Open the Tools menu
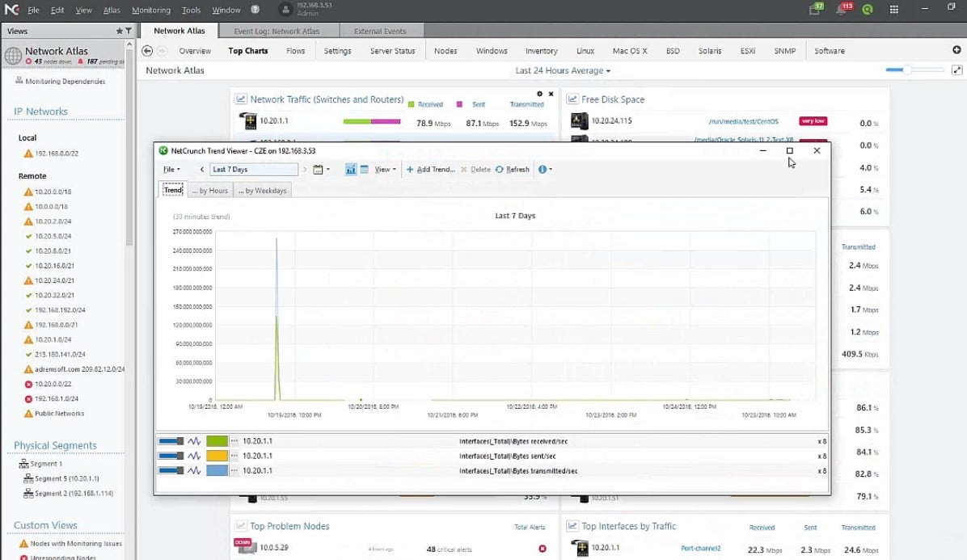 191,10
